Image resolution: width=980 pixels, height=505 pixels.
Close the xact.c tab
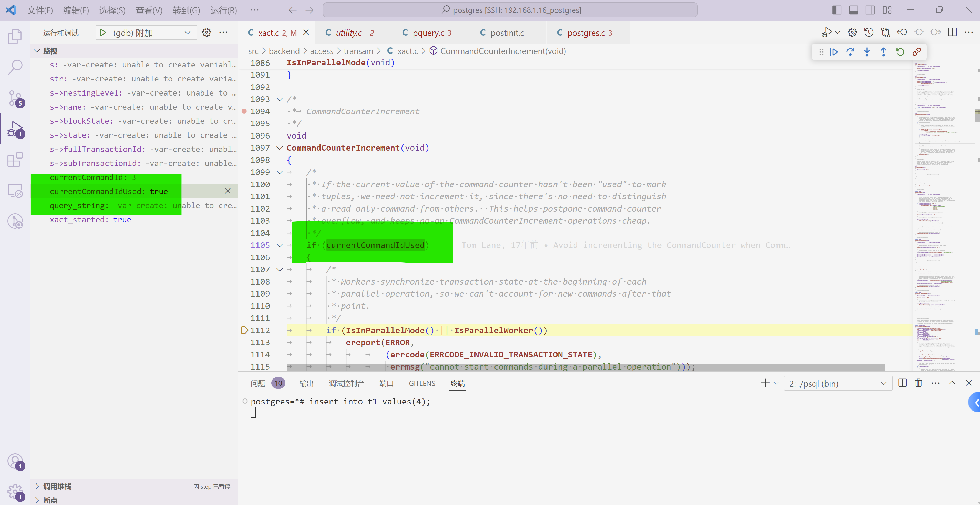pyautogui.click(x=306, y=33)
